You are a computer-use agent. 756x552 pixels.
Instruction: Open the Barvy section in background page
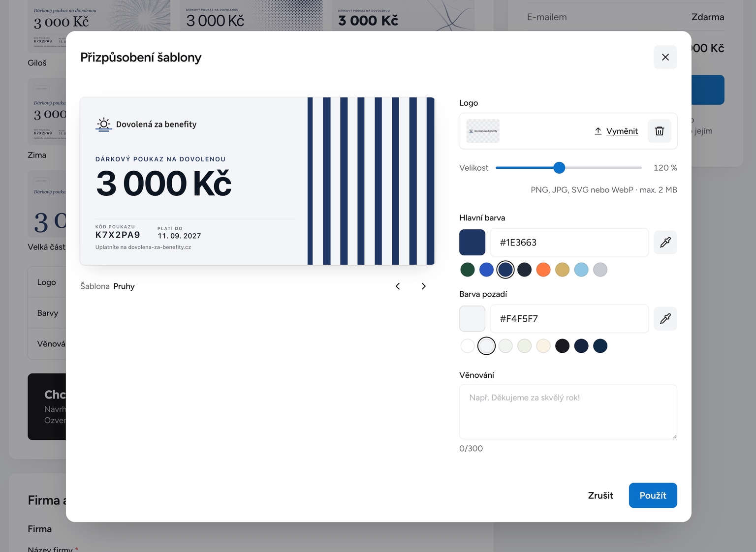tap(47, 313)
